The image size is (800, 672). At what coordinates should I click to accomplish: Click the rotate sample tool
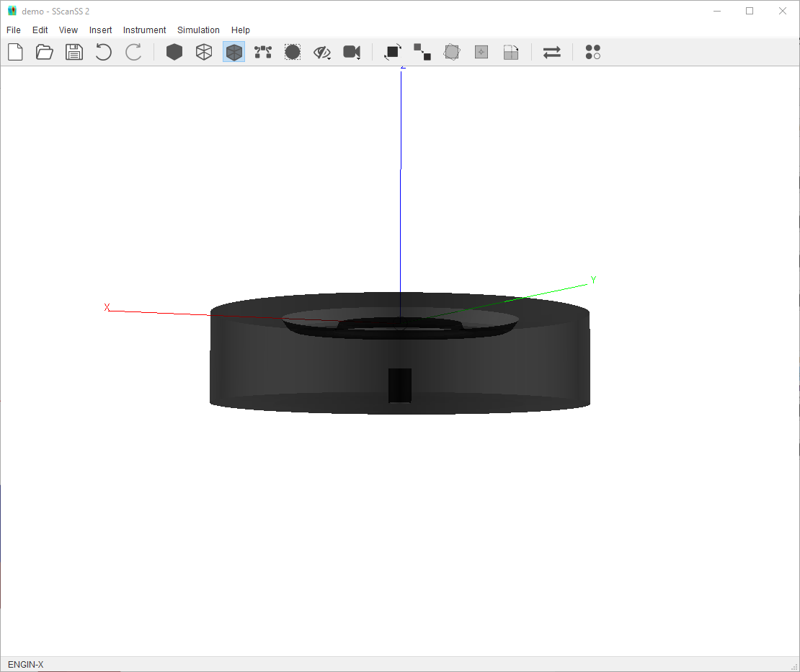(x=393, y=52)
